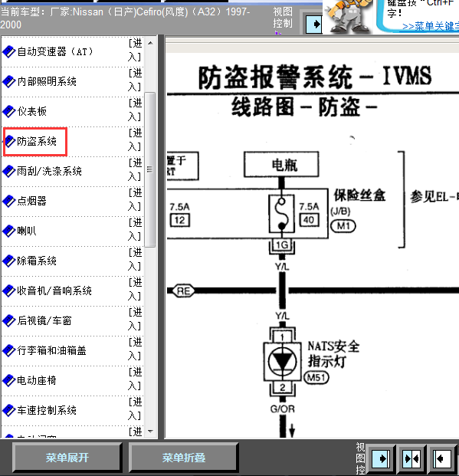
Task: Click [进入] next to 点烟器
Action: click(x=135, y=200)
